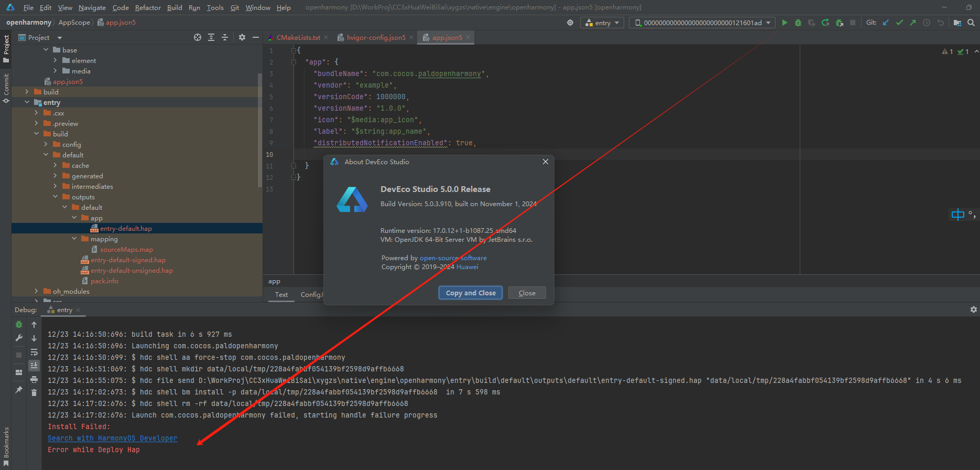Collapse the mapping folder
The height and width of the screenshot is (470, 980).
tap(74, 239)
